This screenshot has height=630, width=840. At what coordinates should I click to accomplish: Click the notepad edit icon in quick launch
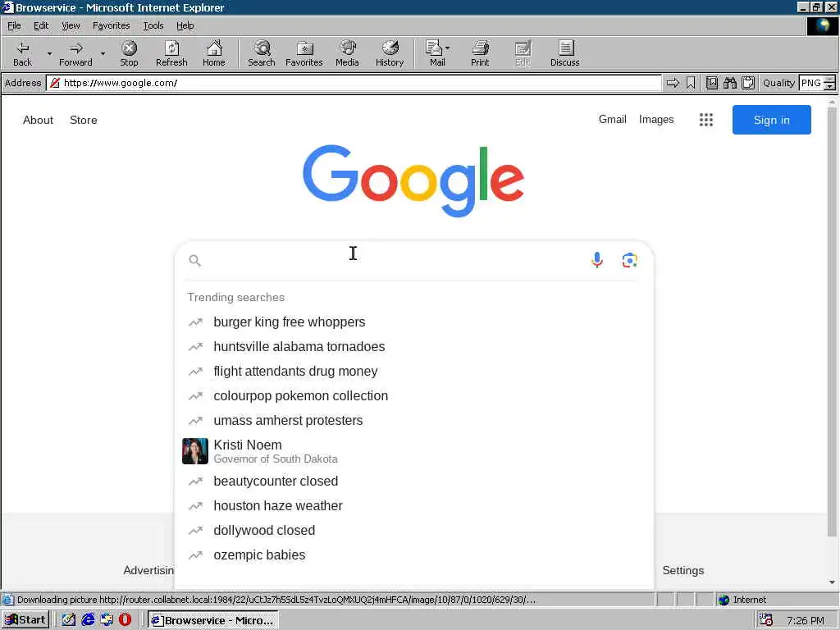(x=69, y=620)
